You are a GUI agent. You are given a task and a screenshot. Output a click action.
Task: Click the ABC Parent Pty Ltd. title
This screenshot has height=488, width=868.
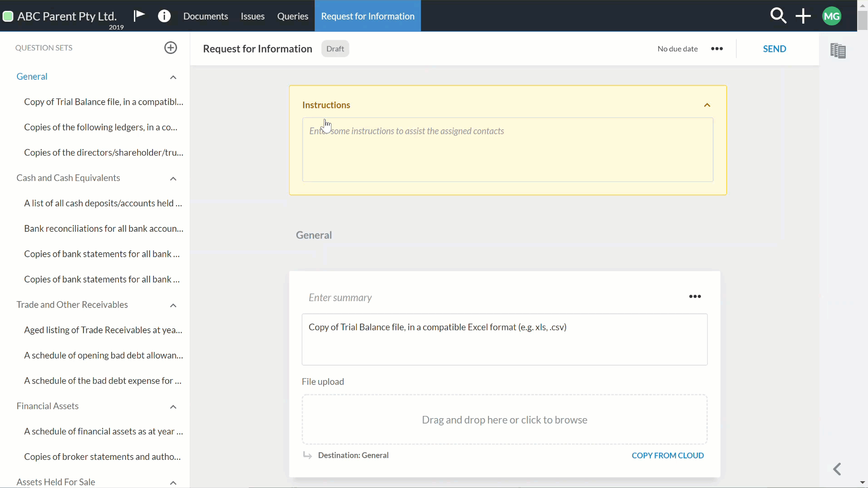(x=67, y=16)
